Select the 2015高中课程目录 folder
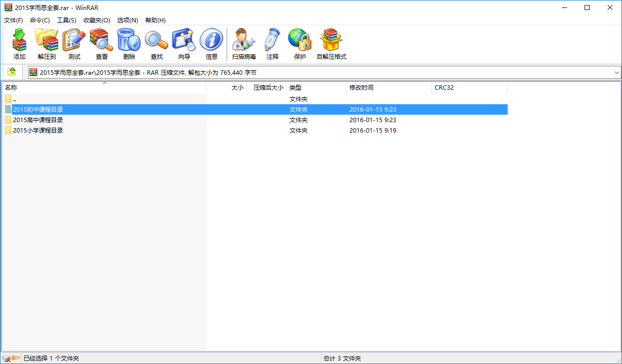Screen dimensions: 622x364 click(x=38, y=120)
